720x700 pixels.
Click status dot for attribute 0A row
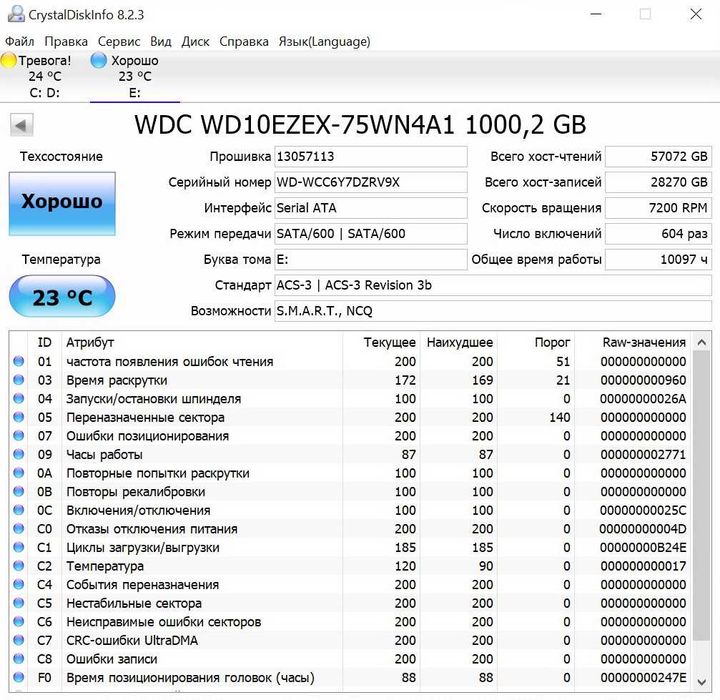pos(19,473)
